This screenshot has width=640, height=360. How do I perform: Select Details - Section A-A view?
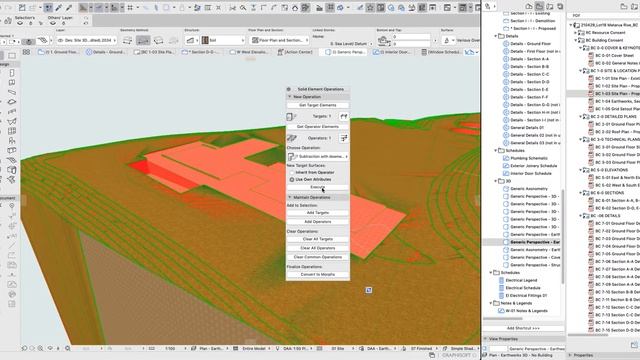tap(529, 59)
